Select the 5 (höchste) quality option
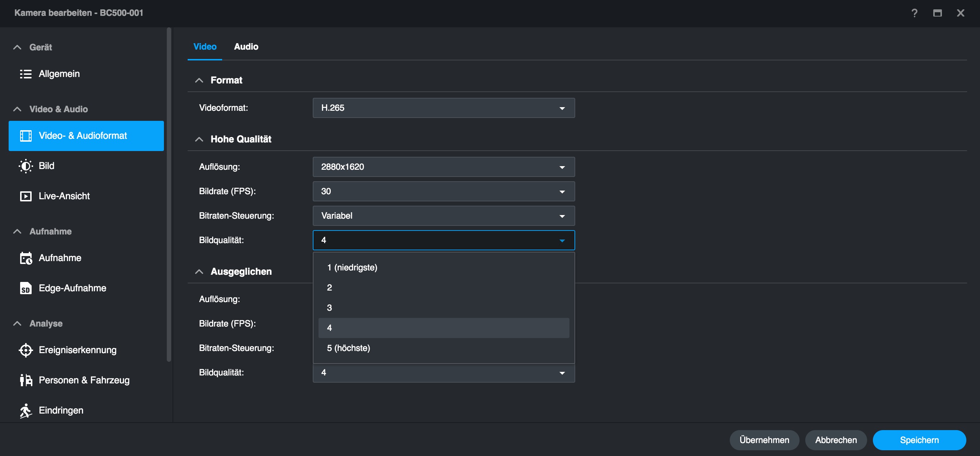Image resolution: width=980 pixels, height=456 pixels. pyautogui.click(x=348, y=348)
